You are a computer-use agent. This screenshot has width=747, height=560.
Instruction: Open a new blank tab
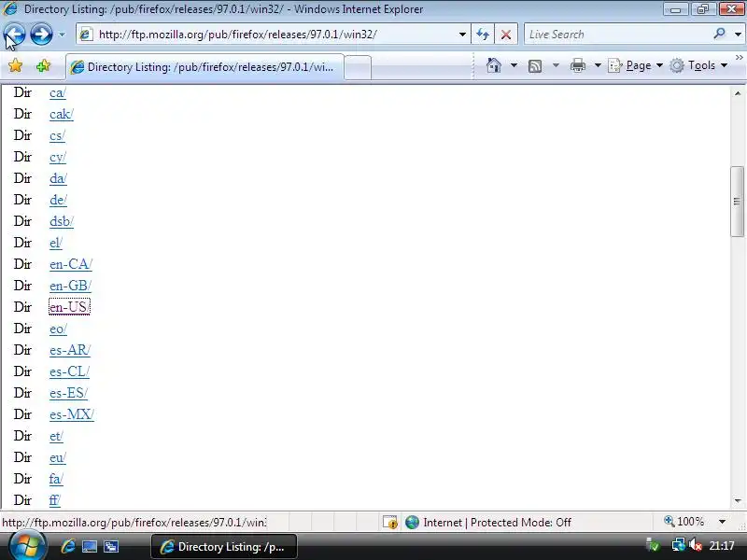click(358, 67)
